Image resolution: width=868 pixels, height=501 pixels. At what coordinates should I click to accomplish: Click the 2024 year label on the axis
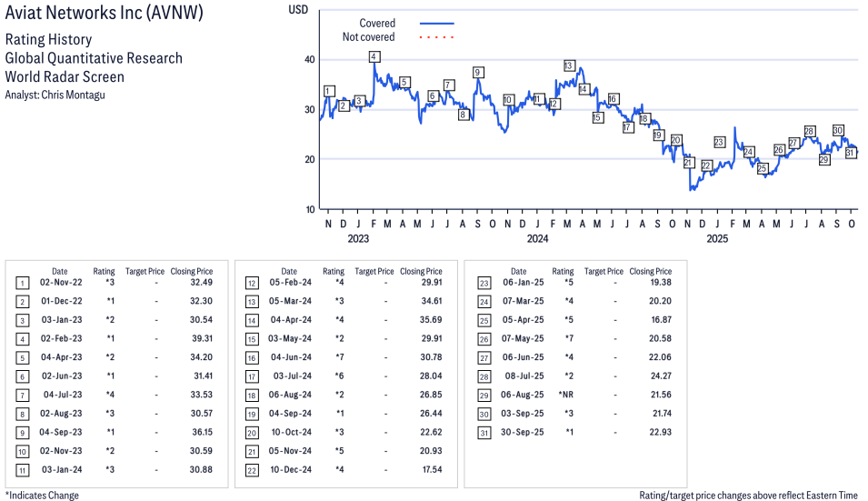click(538, 239)
